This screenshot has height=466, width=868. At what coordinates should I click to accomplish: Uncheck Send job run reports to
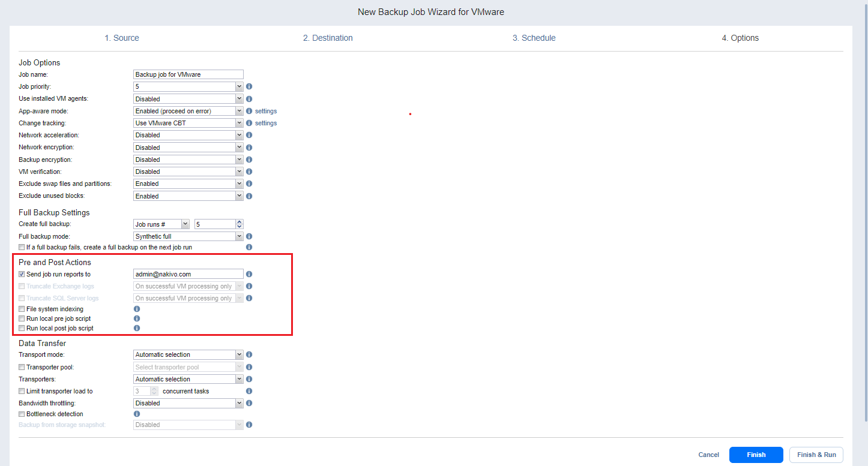pos(22,274)
